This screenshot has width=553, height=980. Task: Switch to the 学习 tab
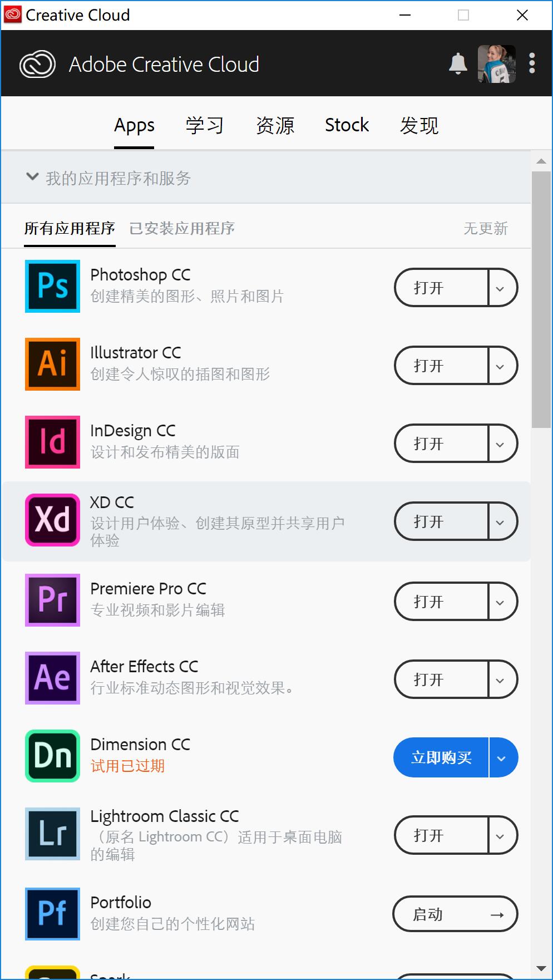click(x=204, y=125)
